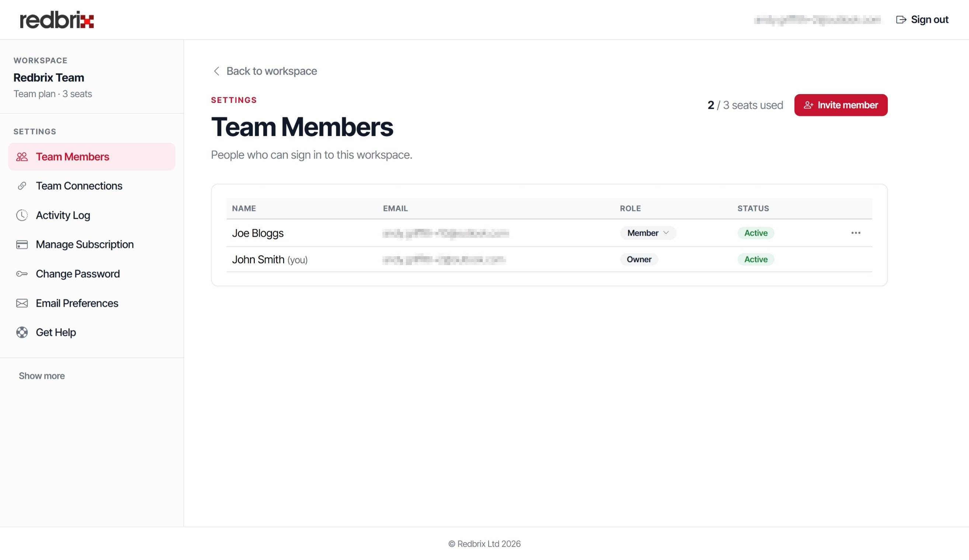Open Change Password
Screen dimensions: 969x560
(x=91, y=274)
